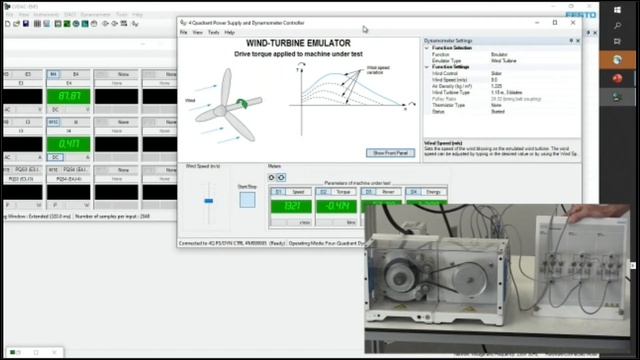
Task: Toggle the E4 meter on/off button
Action: (53, 74)
